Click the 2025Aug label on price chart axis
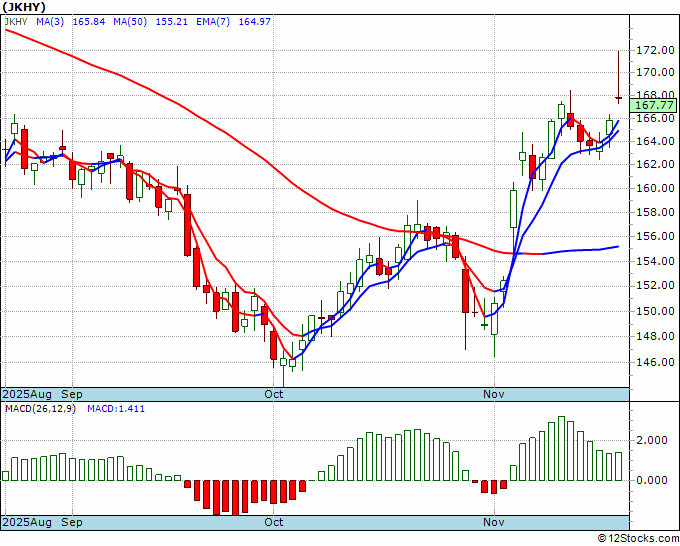This screenshot has height=546, width=680. point(27,394)
